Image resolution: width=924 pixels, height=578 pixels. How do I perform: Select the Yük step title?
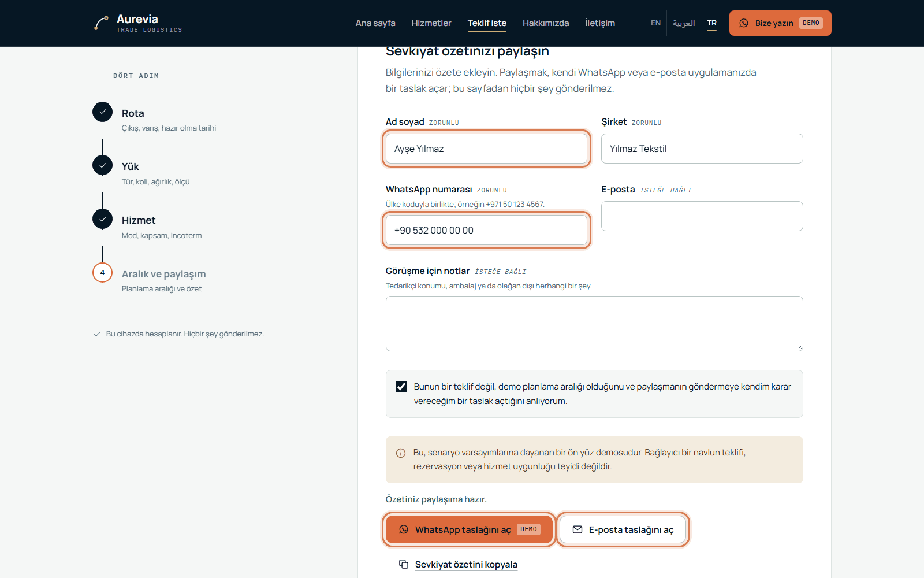(131, 166)
